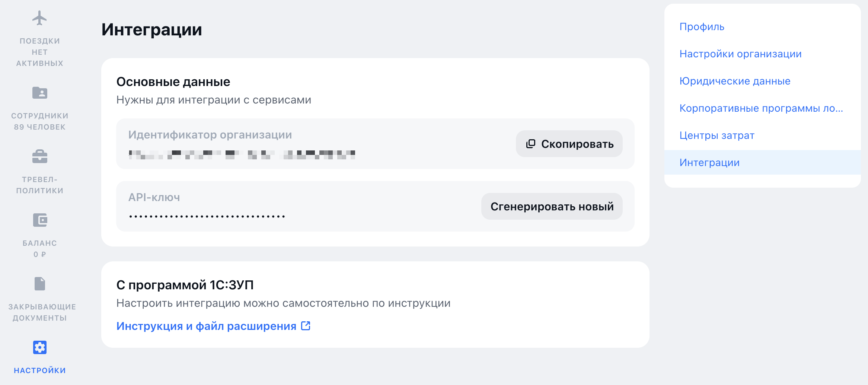
Task: Click the Сотрудники 89 человек label
Action: [x=39, y=121]
